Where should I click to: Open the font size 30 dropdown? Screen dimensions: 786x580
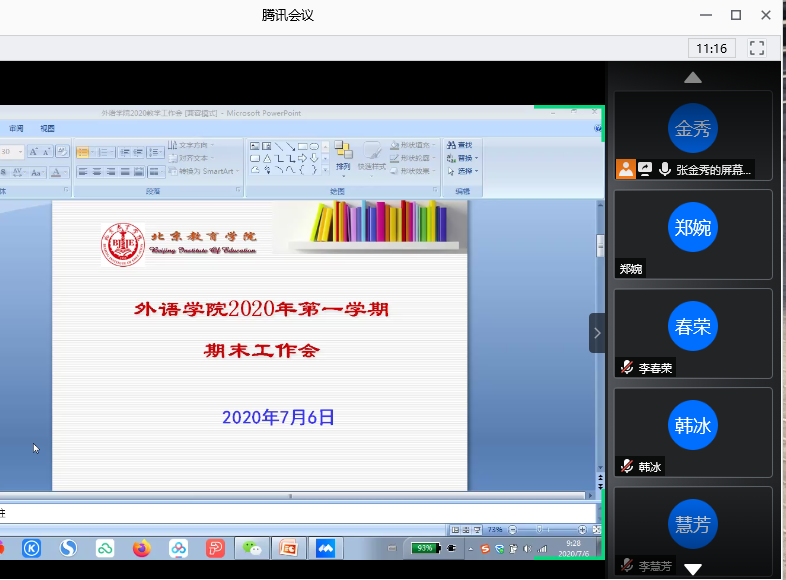pyautogui.click(x=20, y=151)
